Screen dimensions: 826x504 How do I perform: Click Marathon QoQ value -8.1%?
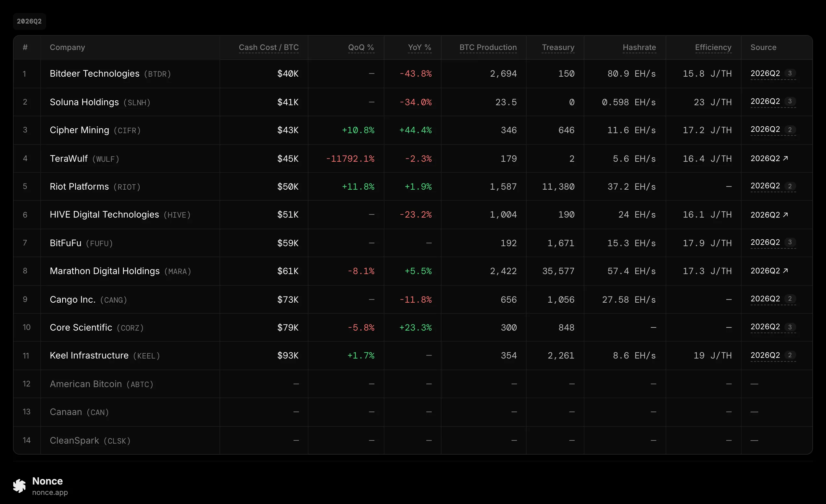(361, 271)
